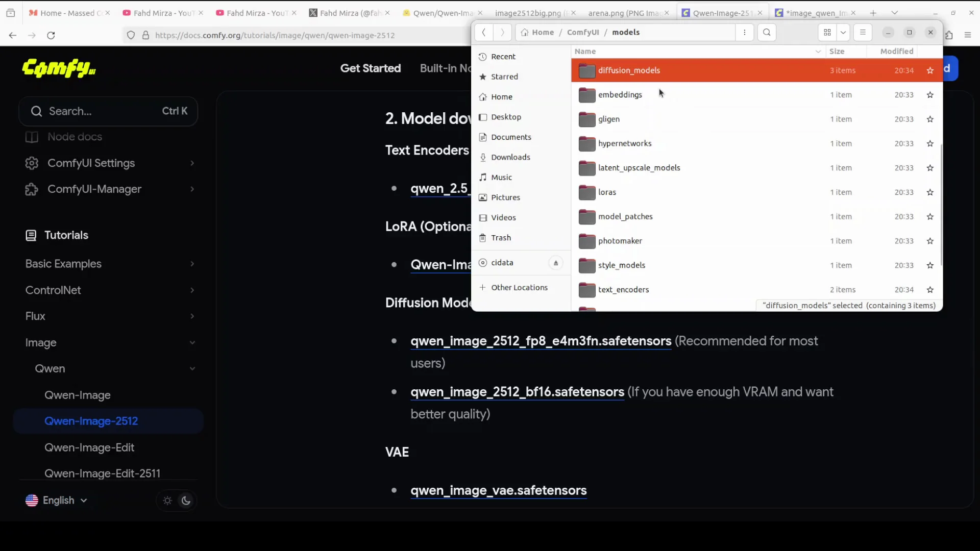This screenshot has width=980, height=551.
Task: Eject the cidata drive in the sidebar
Action: click(x=556, y=263)
